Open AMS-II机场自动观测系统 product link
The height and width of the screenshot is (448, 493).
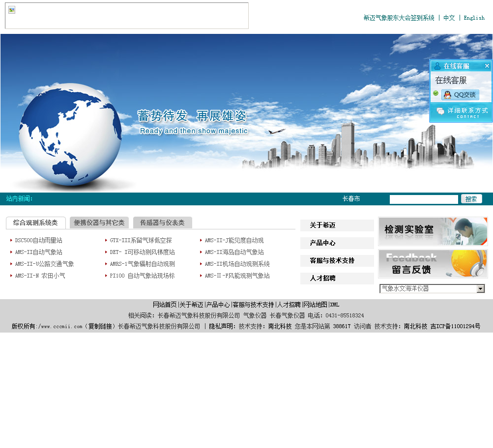click(x=237, y=264)
